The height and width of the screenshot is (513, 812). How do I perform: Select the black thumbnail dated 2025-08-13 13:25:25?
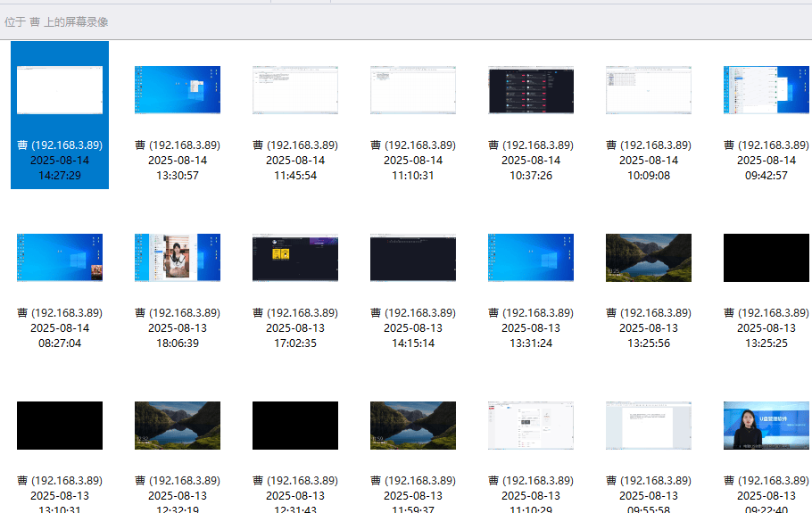coord(766,258)
